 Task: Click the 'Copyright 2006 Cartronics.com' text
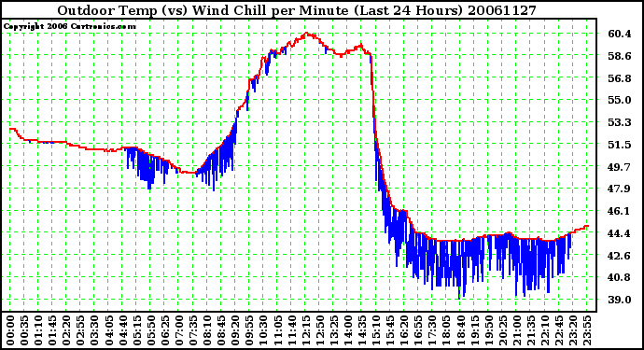tap(69, 26)
